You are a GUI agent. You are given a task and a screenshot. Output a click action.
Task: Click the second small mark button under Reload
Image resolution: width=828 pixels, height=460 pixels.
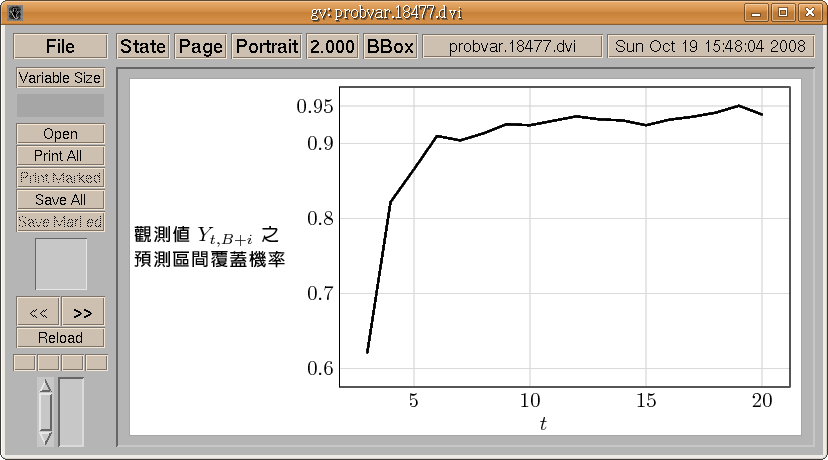pyautogui.click(x=48, y=362)
